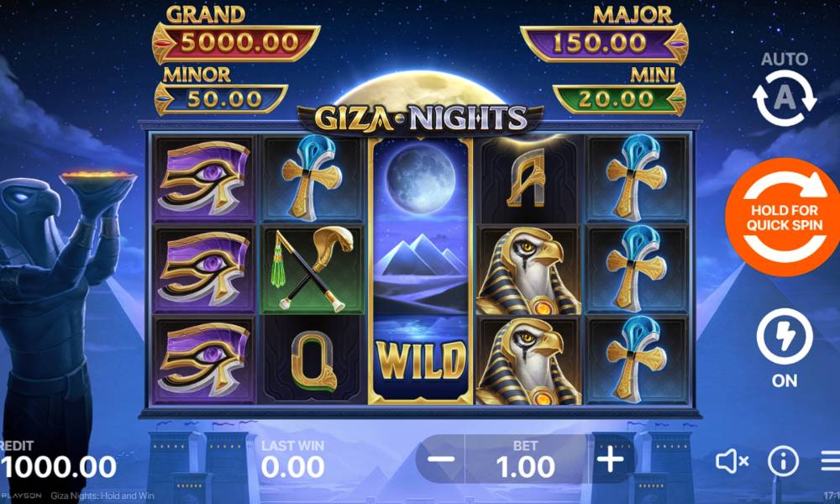Open the game info icon
The height and width of the screenshot is (504, 840).
click(783, 460)
